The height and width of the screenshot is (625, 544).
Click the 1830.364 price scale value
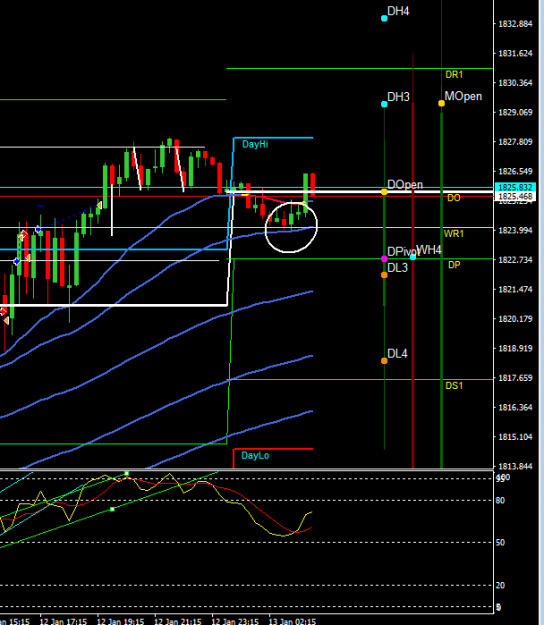(515, 83)
